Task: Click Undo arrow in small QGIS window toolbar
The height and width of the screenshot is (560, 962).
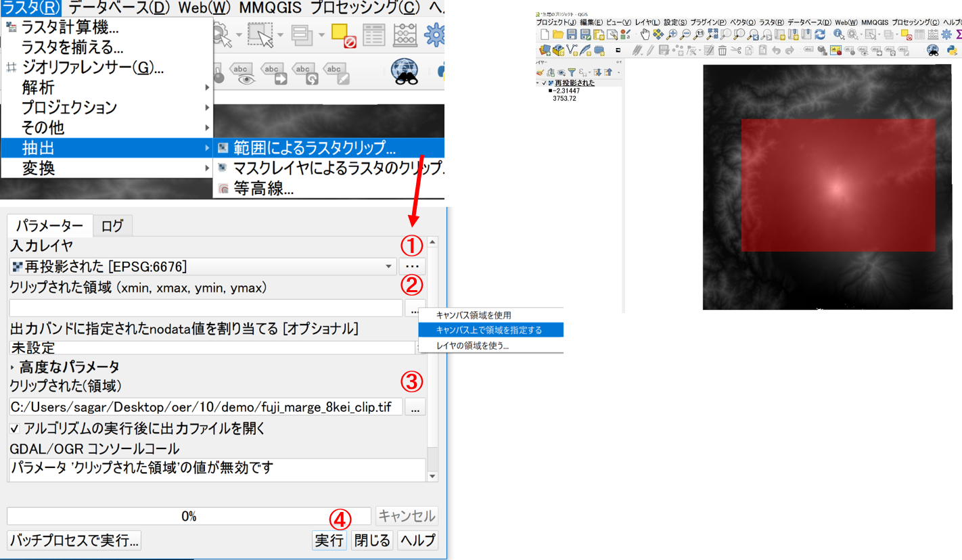Action: click(776, 50)
